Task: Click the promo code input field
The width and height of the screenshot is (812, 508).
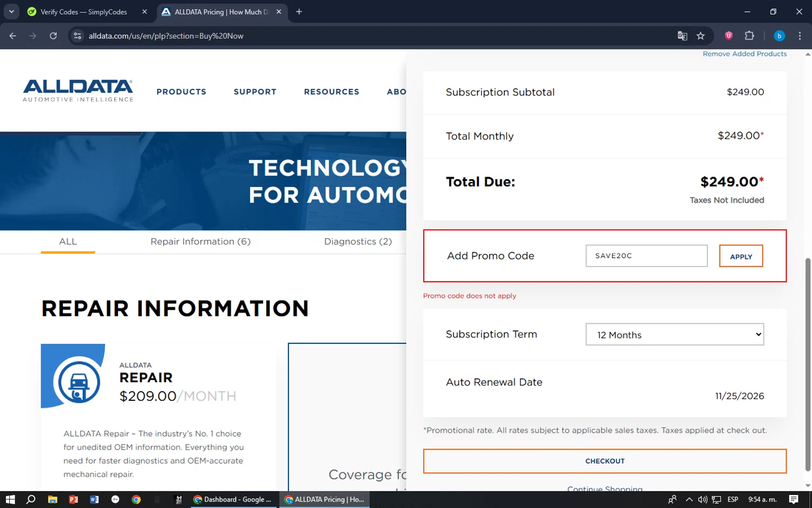Action: [x=646, y=256]
